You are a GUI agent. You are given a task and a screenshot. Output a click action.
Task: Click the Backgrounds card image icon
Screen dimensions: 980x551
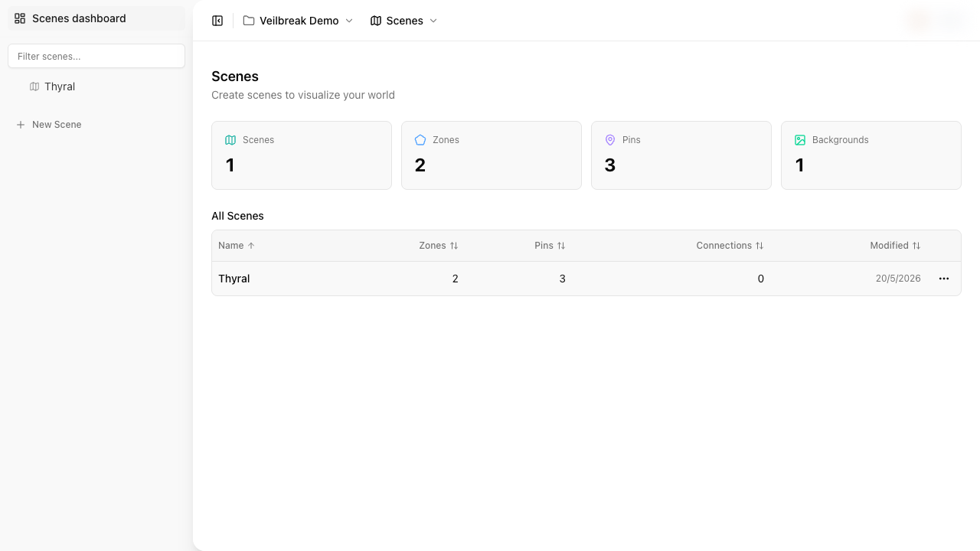[x=800, y=140]
